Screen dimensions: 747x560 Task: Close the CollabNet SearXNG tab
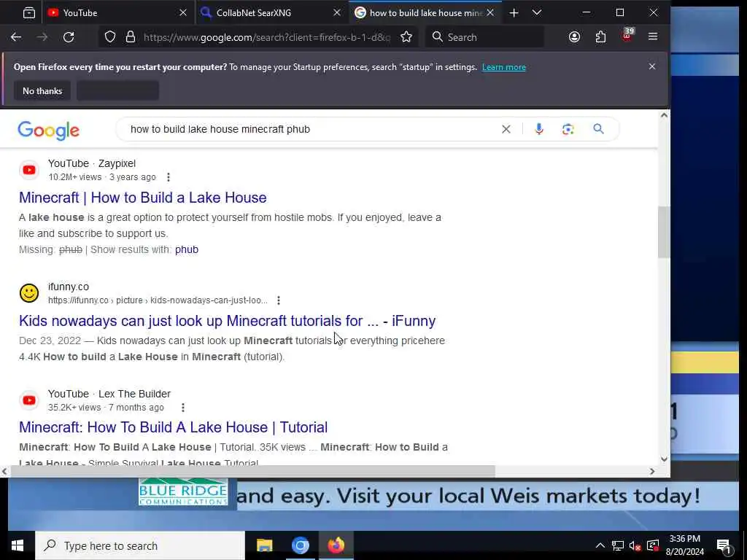click(x=337, y=13)
